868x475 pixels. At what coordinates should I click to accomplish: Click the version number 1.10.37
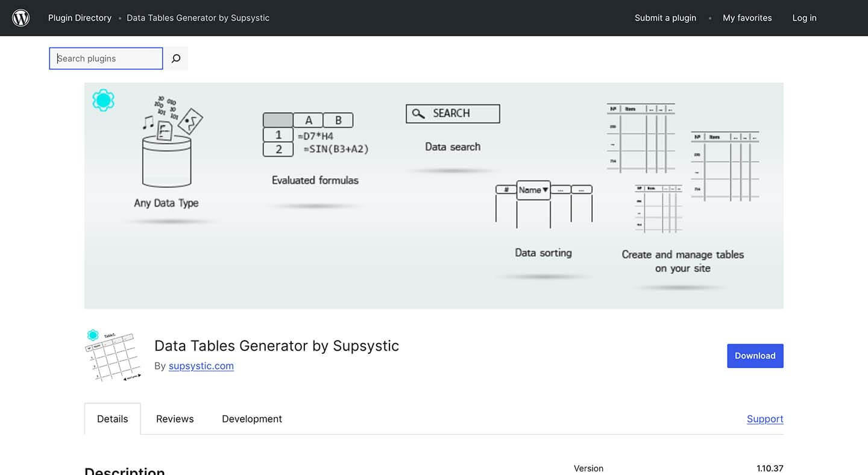click(770, 468)
